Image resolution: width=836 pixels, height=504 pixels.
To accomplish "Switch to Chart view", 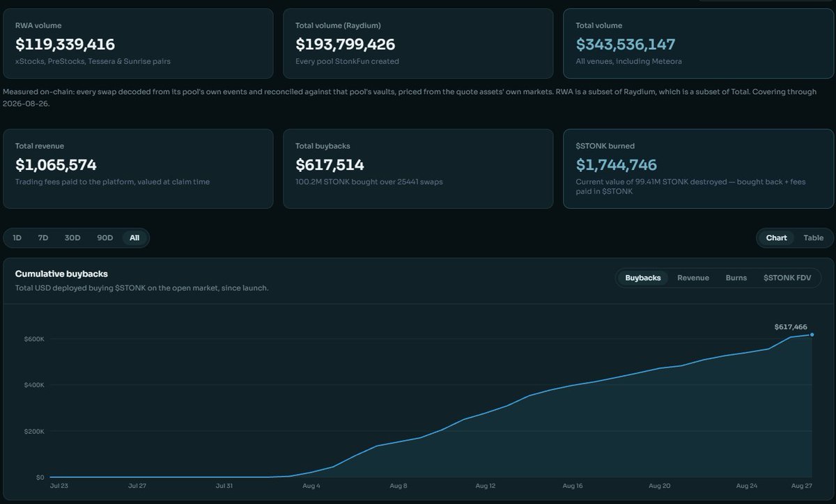I will click(x=777, y=238).
